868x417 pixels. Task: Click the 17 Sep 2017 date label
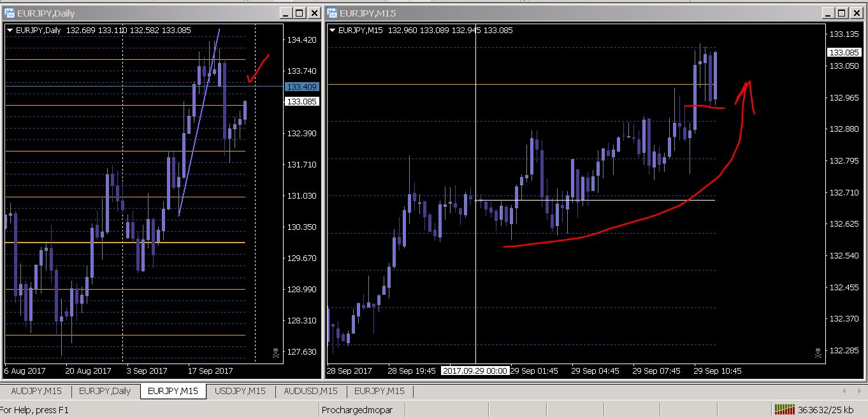(210, 371)
